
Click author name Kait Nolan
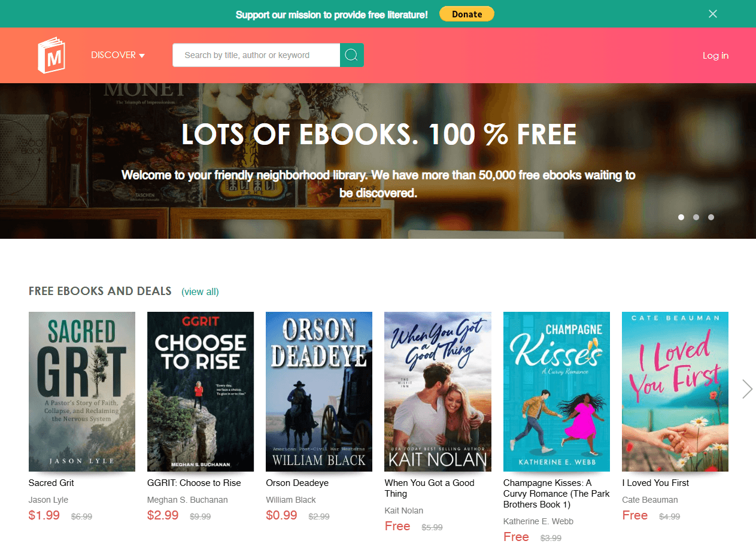tap(404, 510)
